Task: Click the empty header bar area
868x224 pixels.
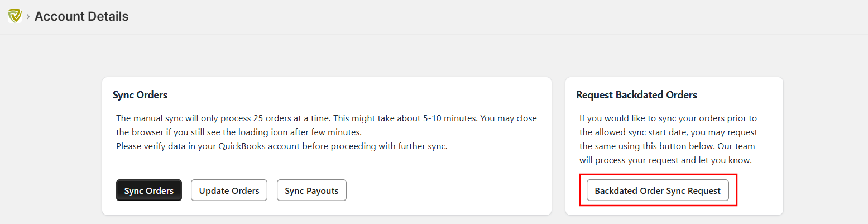Action: coord(447,17)
